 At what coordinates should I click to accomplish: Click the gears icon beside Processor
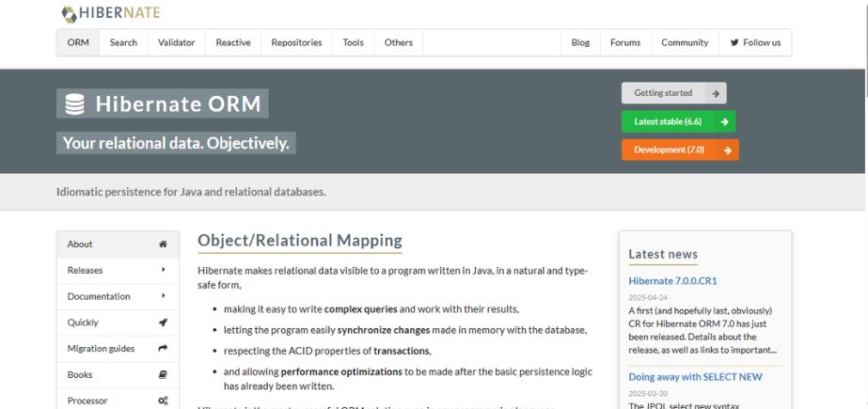click(x=163, y=401)
